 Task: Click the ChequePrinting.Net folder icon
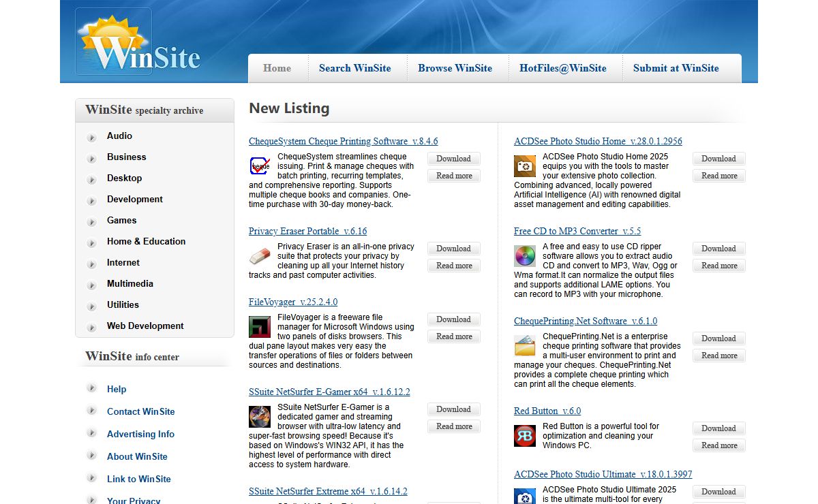[525, 345]
